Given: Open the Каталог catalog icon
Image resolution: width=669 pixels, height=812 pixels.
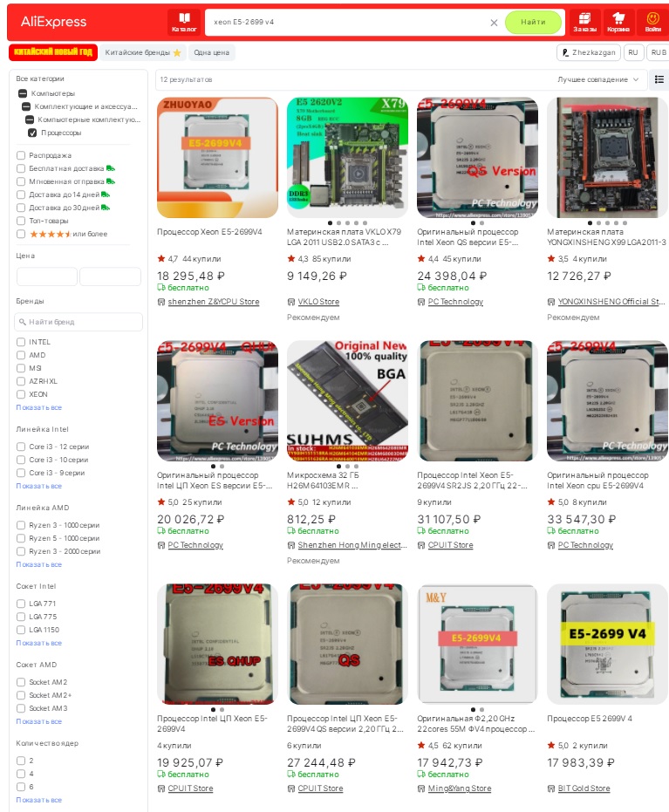Looking at the screenshot, I should (x=184, y=23).
